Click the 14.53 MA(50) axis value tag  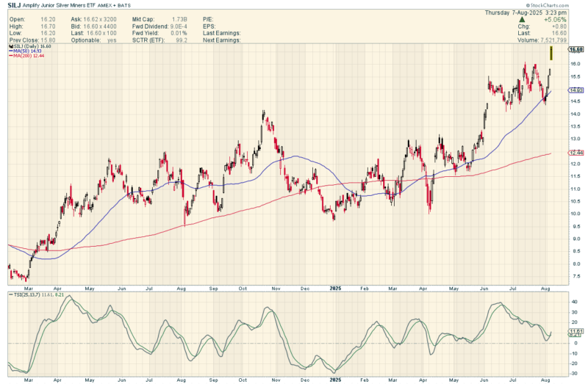pyautogui.click(x=577, y=90)
